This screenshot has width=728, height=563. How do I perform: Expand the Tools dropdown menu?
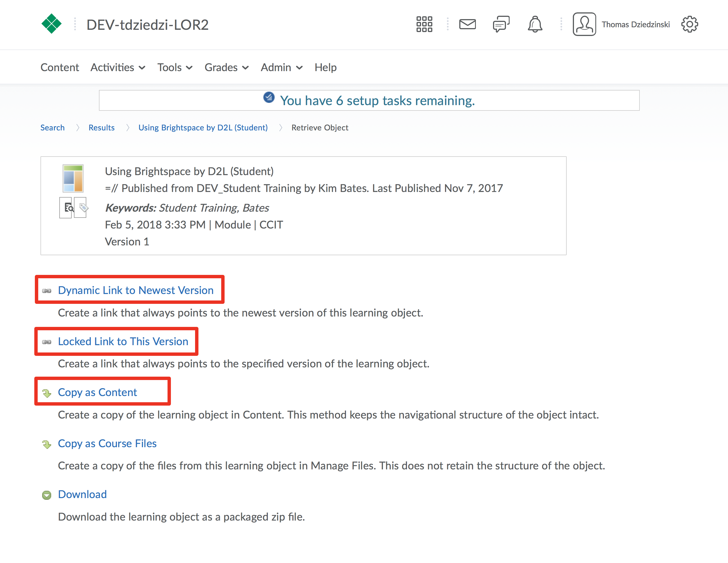(175, 67)
